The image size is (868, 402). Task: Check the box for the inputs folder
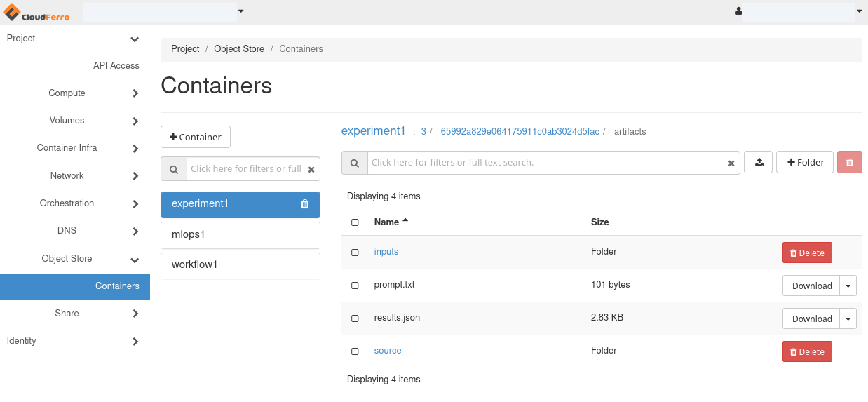355,253
